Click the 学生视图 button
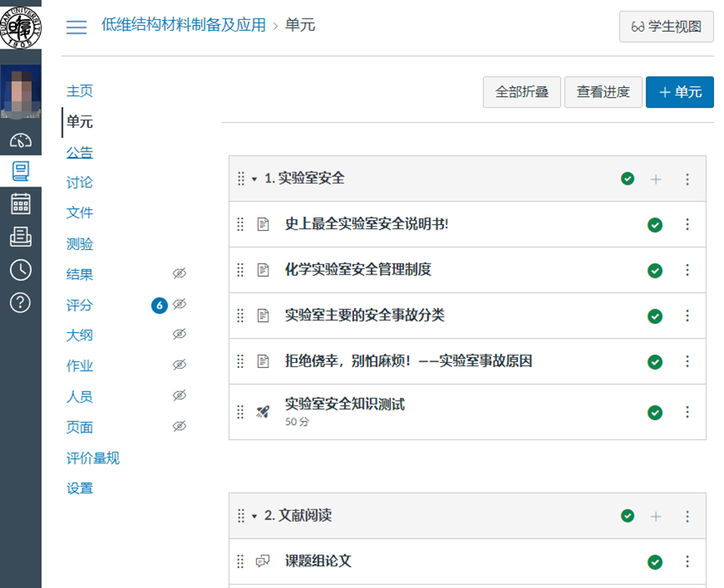Viewport: 724px width, 588px height. (666, 28)
